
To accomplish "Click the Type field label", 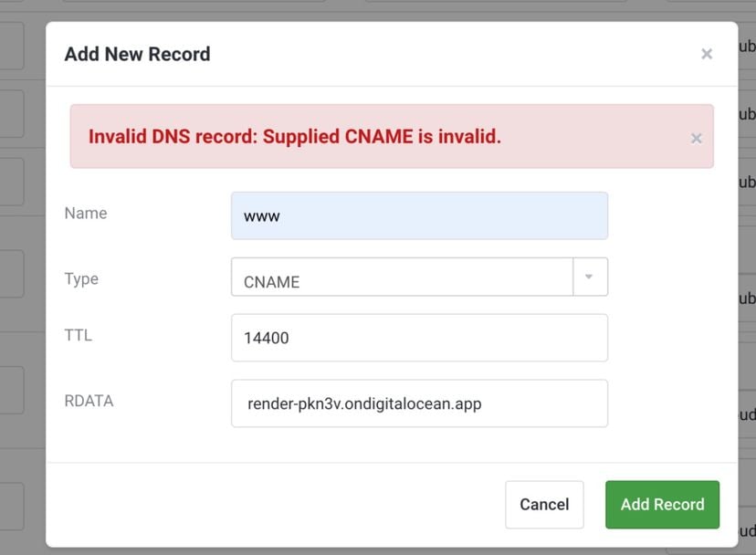I will click(81, 279).
